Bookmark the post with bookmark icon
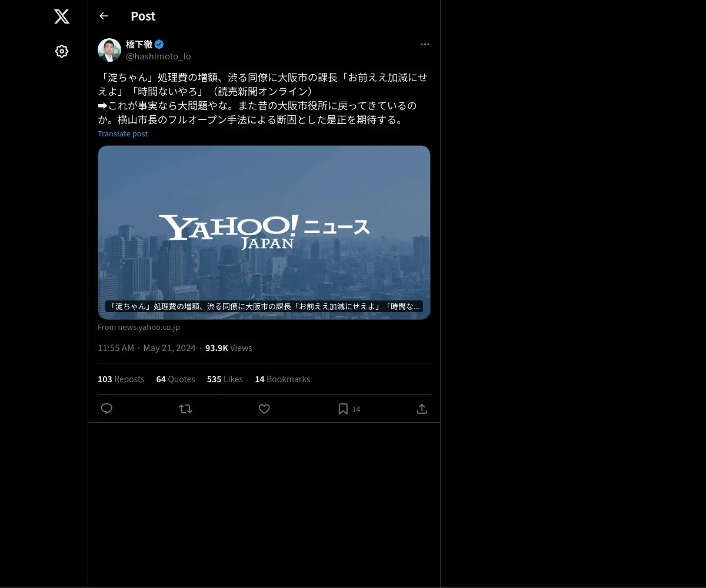706x588 pixels. (x=343, y=409)
